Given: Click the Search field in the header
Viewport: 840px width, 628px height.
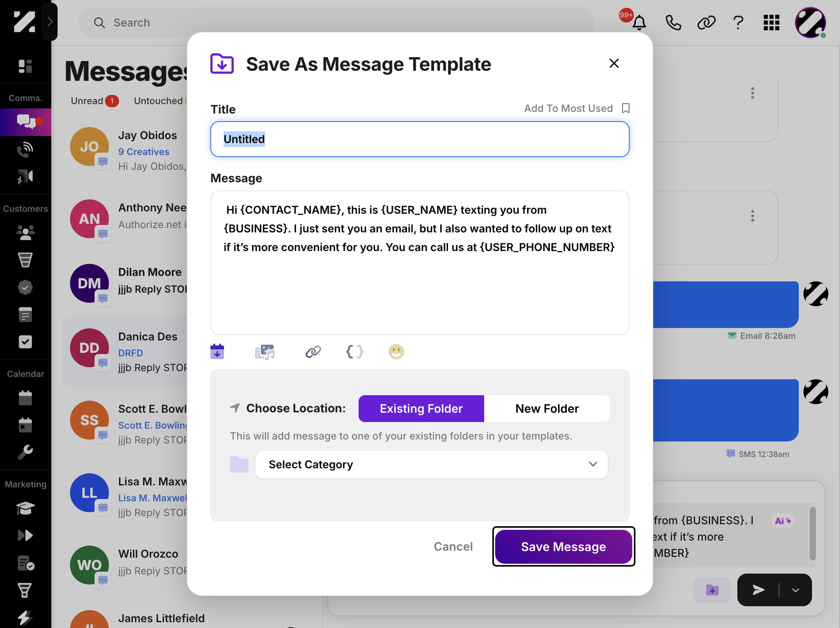Looking at the screenshot, I should [336, 23].
